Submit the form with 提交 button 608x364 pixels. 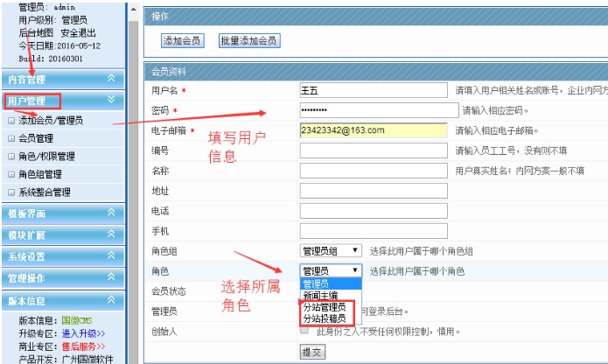311,351
